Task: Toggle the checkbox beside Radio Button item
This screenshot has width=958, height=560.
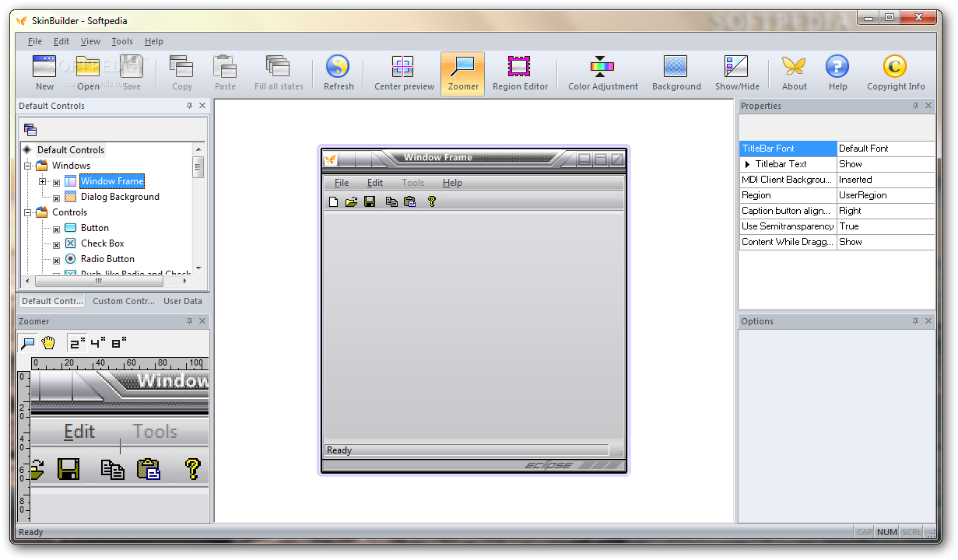Action: pos(56,261)
